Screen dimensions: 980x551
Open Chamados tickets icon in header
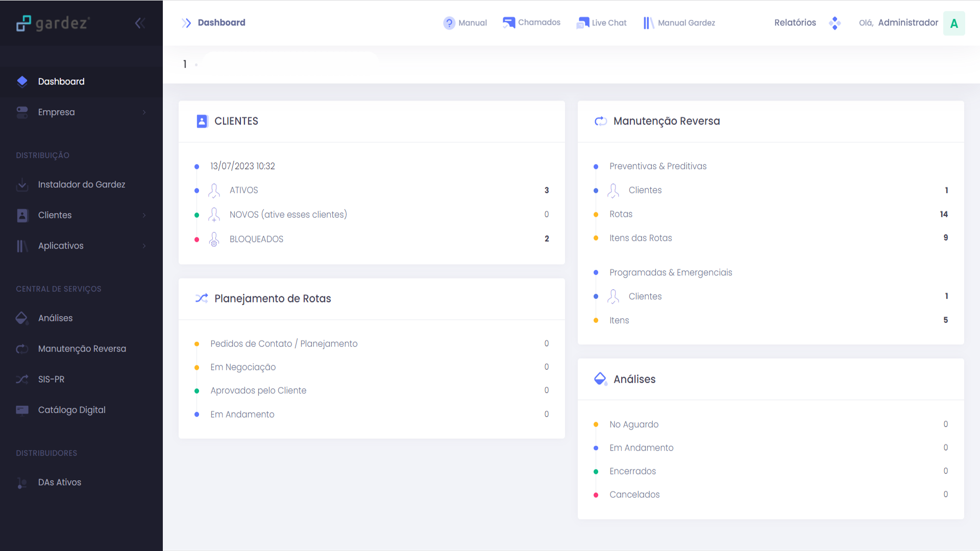pyautogui.click(x=509, y=22)
